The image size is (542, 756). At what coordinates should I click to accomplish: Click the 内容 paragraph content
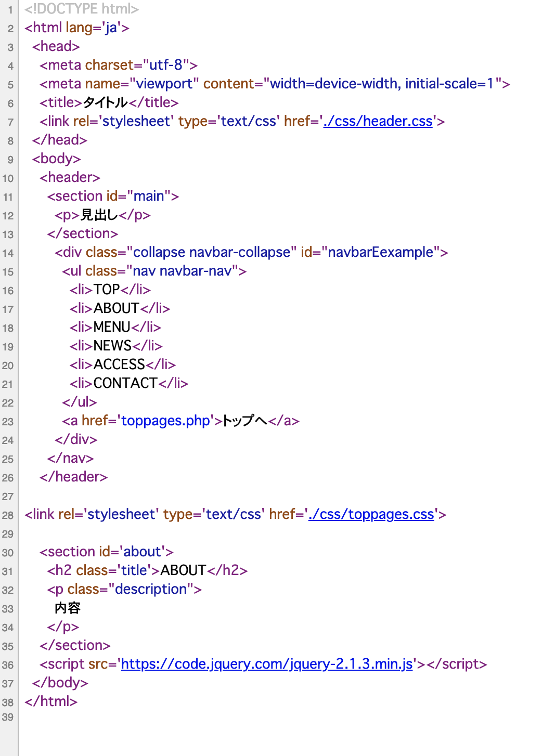[68, 608]
